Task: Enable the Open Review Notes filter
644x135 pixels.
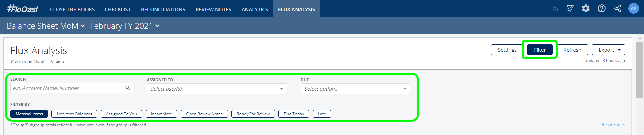Action: tap(204, 114)
